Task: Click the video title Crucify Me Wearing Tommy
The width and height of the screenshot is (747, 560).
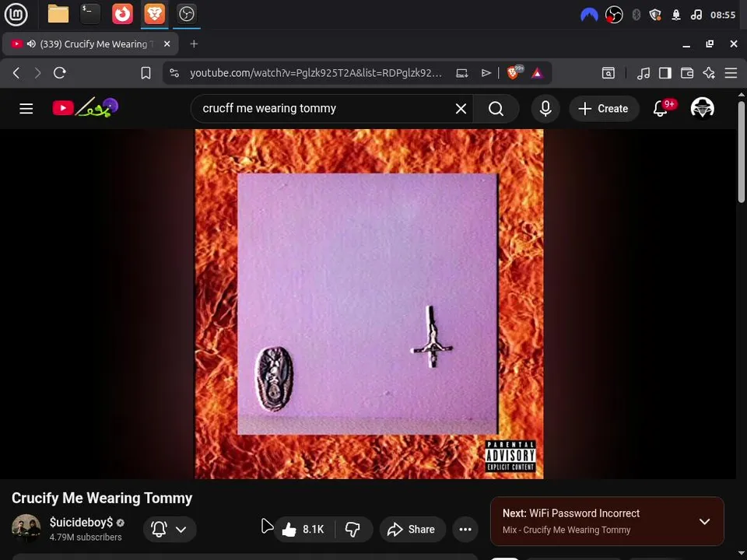Action: [x=102, y=498]
